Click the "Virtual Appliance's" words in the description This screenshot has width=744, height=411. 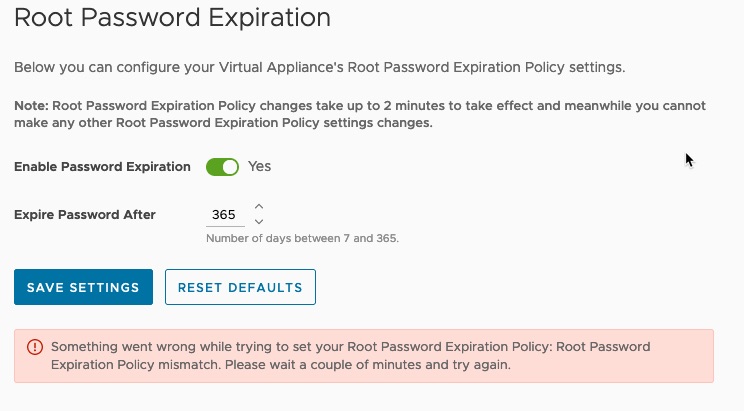(x=281, y=67)
